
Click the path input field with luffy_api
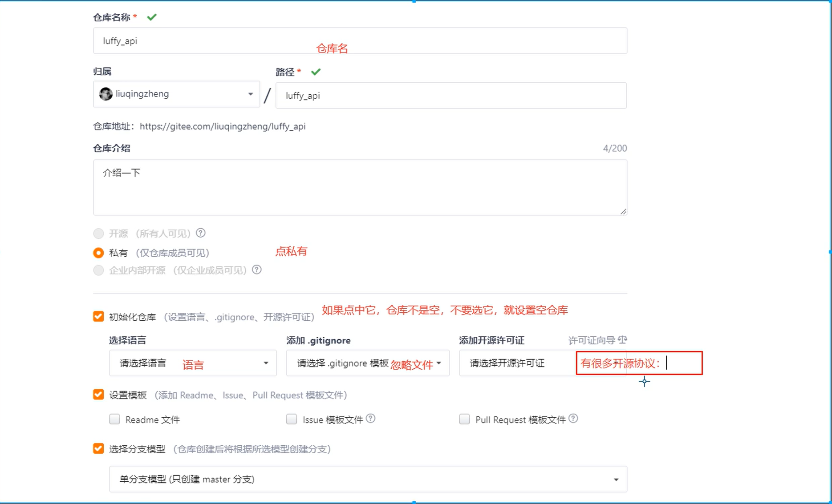[451, 95]
